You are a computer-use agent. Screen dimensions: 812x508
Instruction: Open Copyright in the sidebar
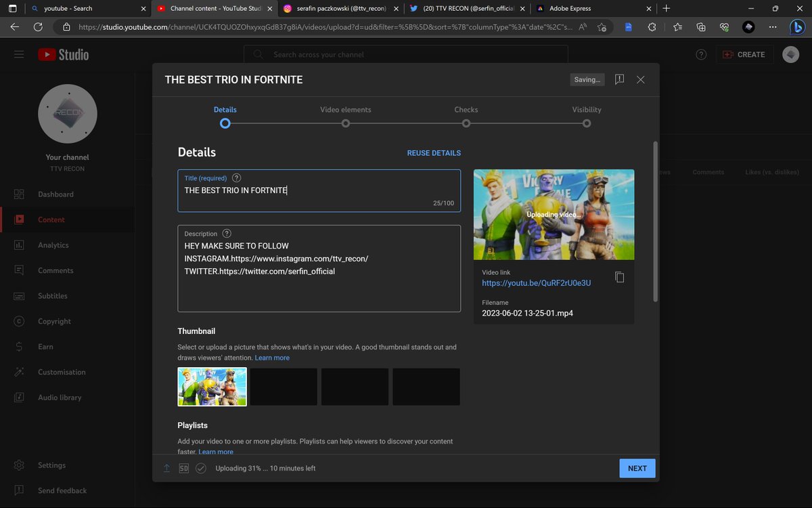pyautogui.click(x=68, y=321)
